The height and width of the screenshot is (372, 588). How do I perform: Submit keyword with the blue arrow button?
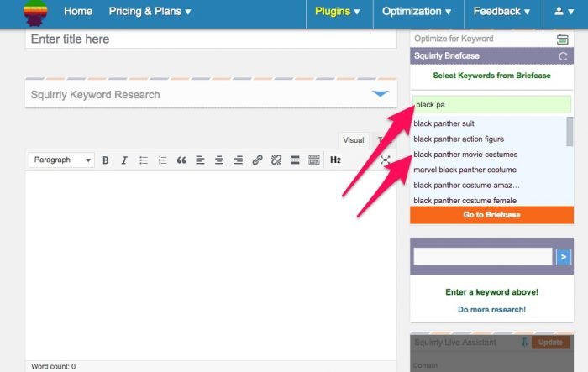coord(564,257)
